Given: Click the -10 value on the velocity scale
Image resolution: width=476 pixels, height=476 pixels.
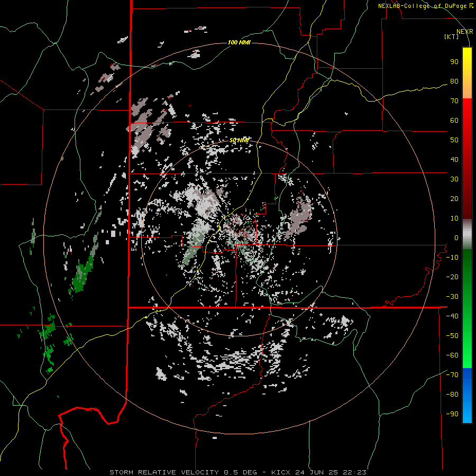Looking at the screenshot, I should coord(452,258).
